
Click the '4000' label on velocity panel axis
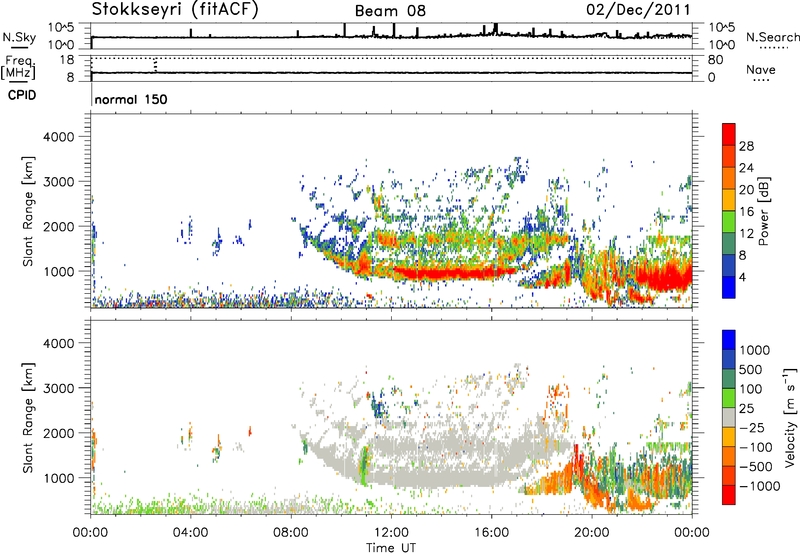(59, 343)
